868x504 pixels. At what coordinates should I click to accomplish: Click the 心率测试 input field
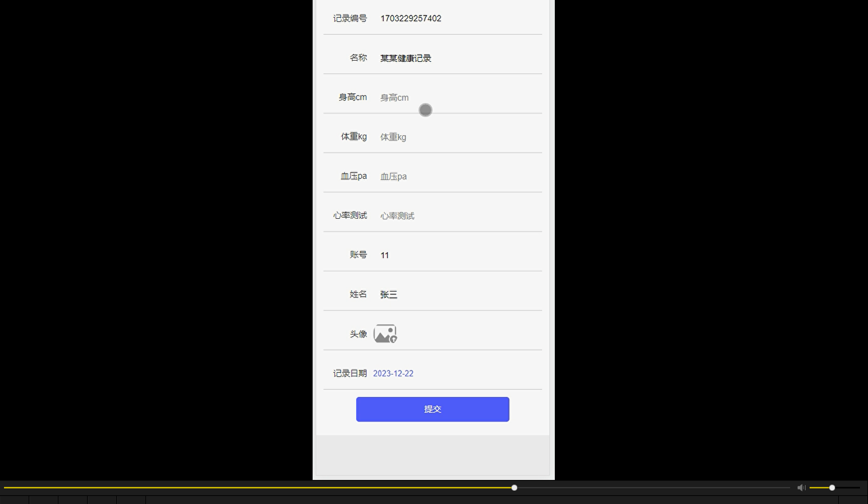(x=447, y=215)
